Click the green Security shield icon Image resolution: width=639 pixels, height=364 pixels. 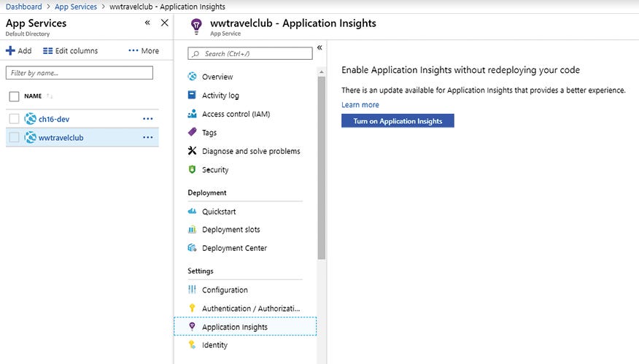(192, 169)
